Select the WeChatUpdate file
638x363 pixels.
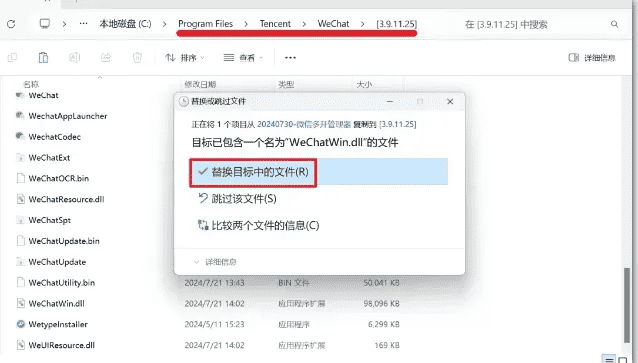click(x=57, y=262)
